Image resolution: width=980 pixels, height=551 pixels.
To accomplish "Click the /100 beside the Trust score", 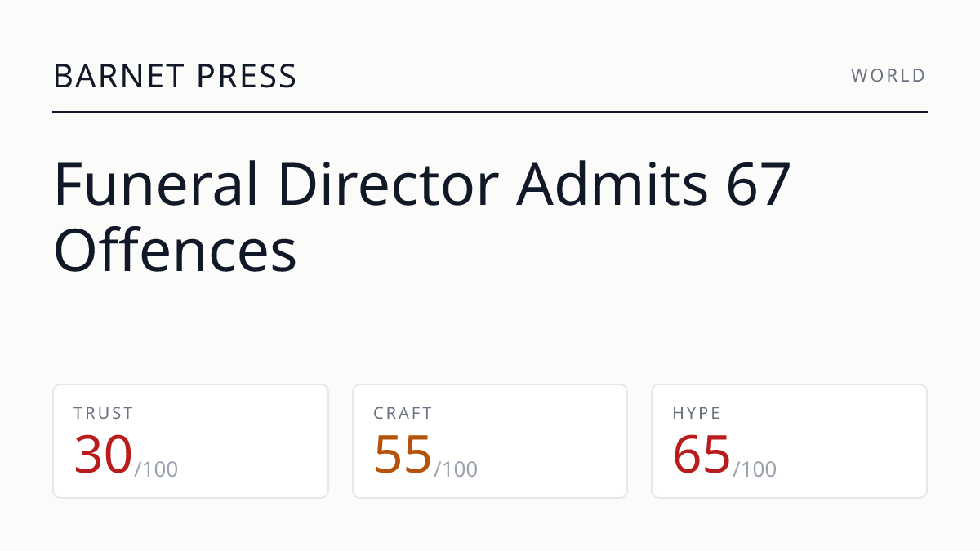I will 156,469.
